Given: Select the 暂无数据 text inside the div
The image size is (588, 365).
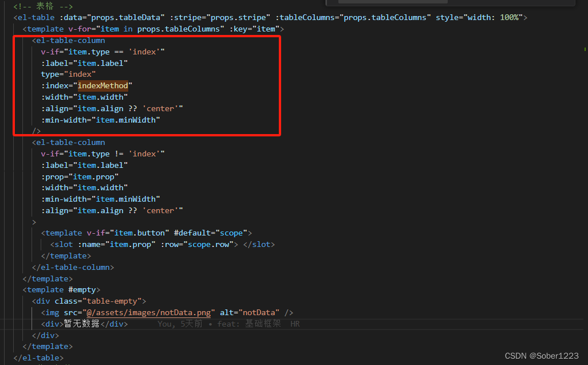Looking at the screenshot, I should pos(81,323).
